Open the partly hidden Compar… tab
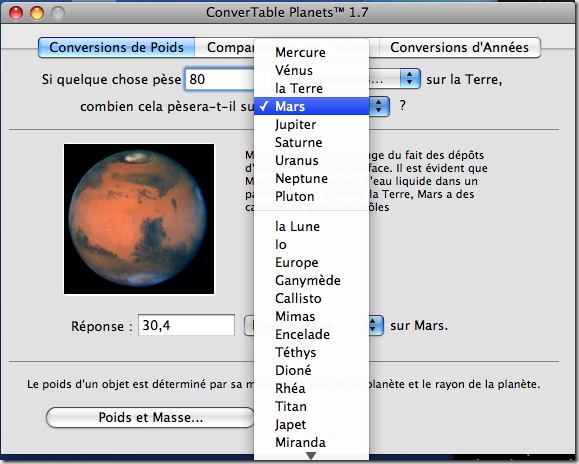Viewport: 579px width, 464px height. click(x=225, y=47)
